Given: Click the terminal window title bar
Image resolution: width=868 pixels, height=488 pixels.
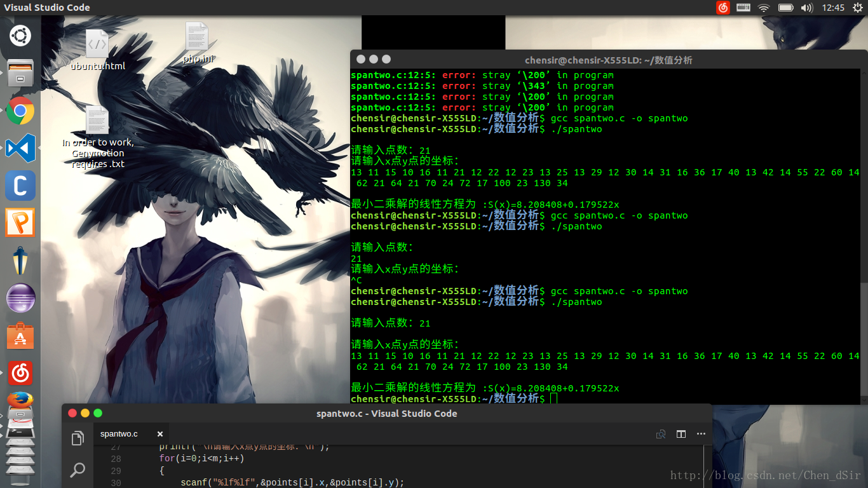Looking at the screenshot, I should [608, 60].
